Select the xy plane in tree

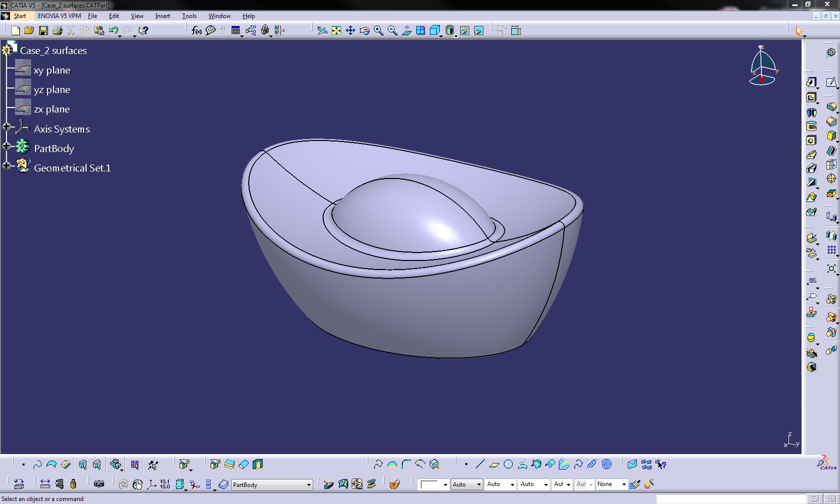coord(52,70)
